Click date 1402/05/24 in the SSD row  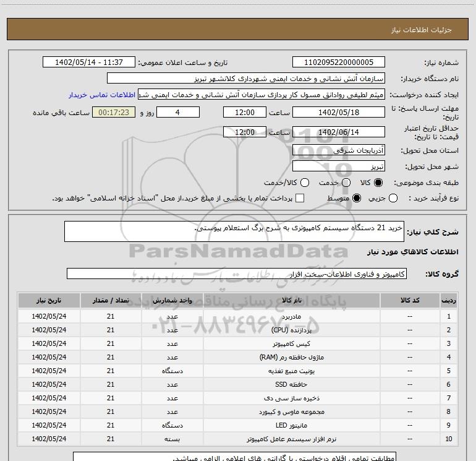coord(49,384)
